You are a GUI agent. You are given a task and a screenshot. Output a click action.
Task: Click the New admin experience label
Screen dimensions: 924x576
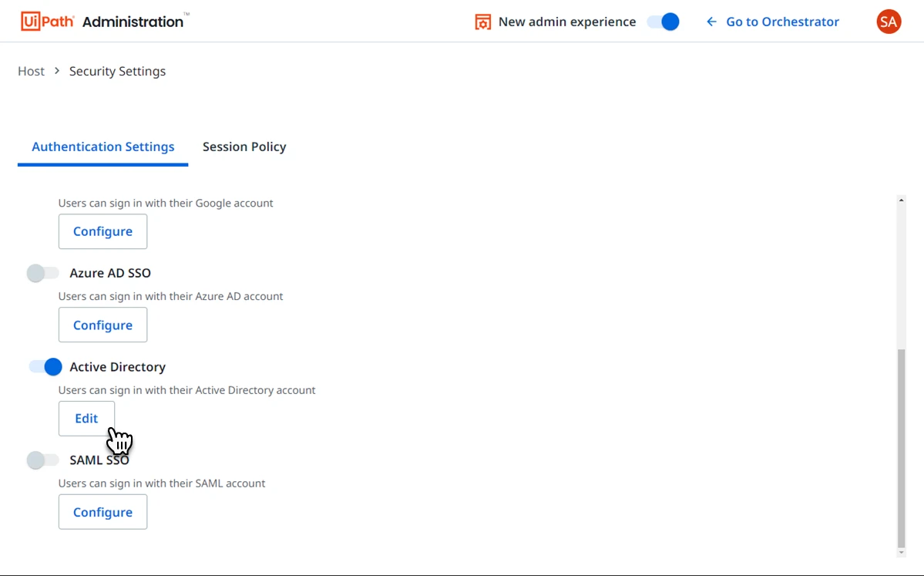coord(567,22)
